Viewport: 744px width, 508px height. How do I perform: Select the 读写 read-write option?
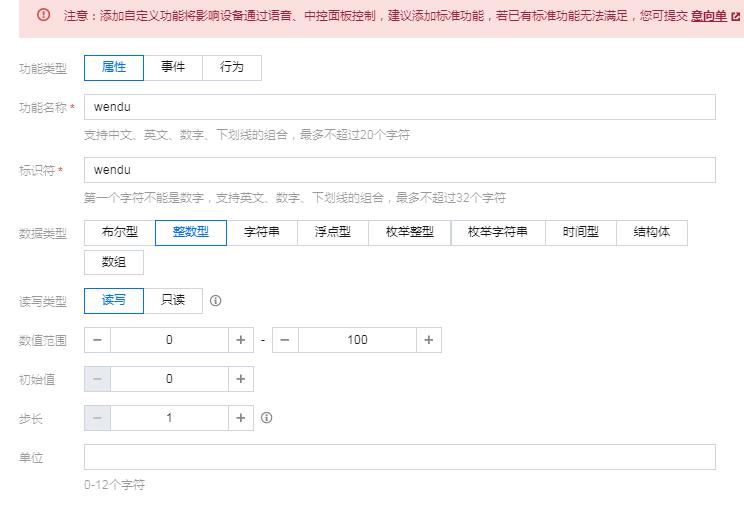114,300
